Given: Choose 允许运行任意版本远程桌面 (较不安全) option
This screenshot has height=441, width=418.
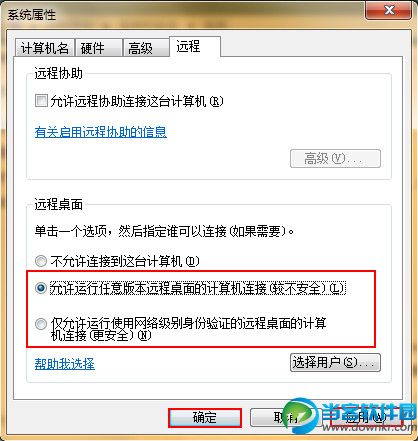Looking at the screenshot, I should [41, 288].
